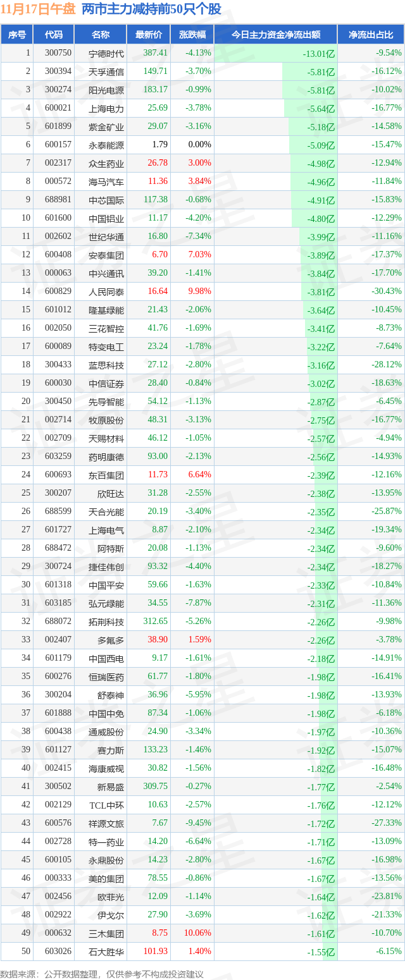Click stock name 牧原股份
This screenshot has width=405, height=980.
tap(106, 420)
